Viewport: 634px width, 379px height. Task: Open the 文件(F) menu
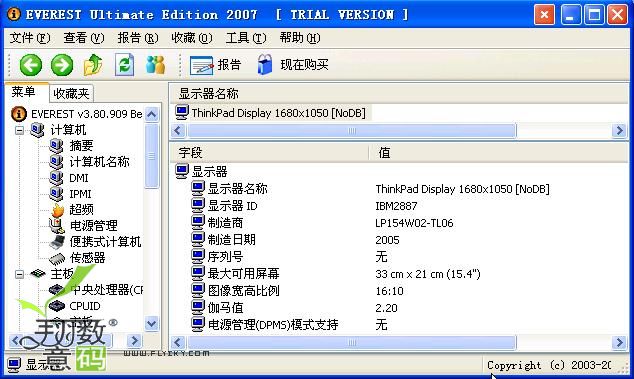click(30, 38)
